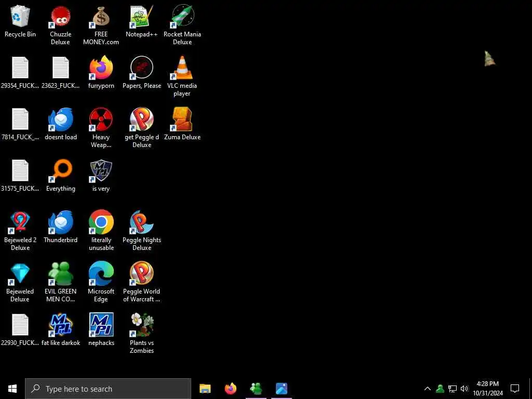Screen dimensions: 532x399
Task: Click the green messenger tray icon
Action: pyautogui.click(x=440, y=389)
